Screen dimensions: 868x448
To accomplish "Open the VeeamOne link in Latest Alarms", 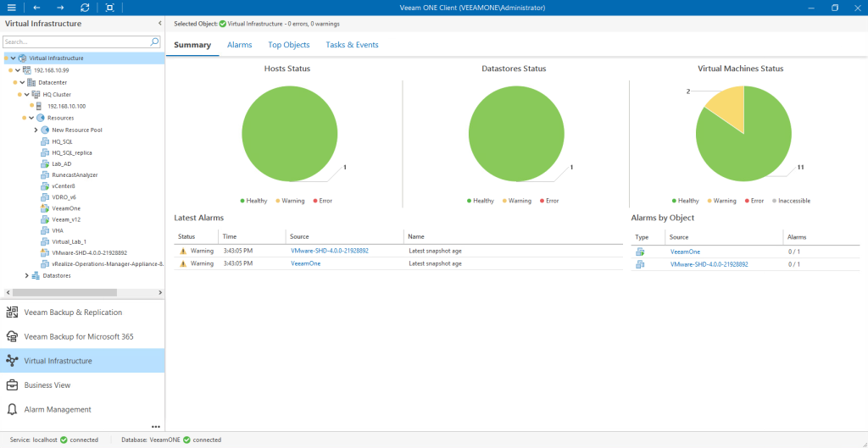I will [x=305, y=263].
